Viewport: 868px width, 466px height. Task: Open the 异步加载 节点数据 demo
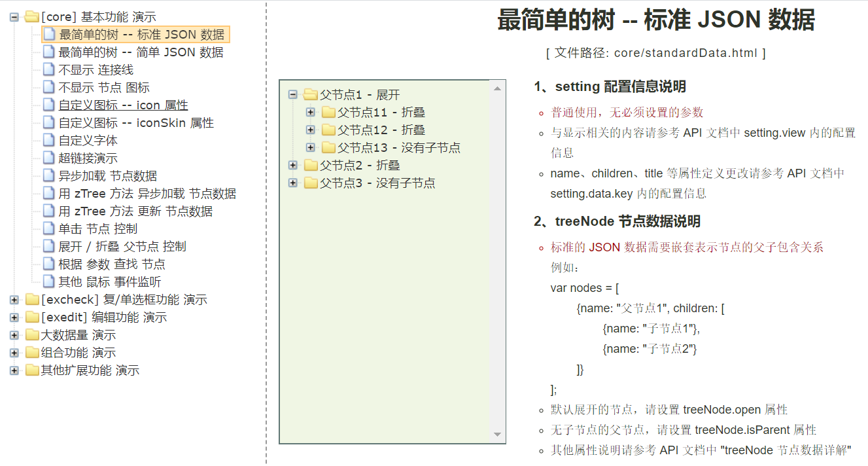107,176
